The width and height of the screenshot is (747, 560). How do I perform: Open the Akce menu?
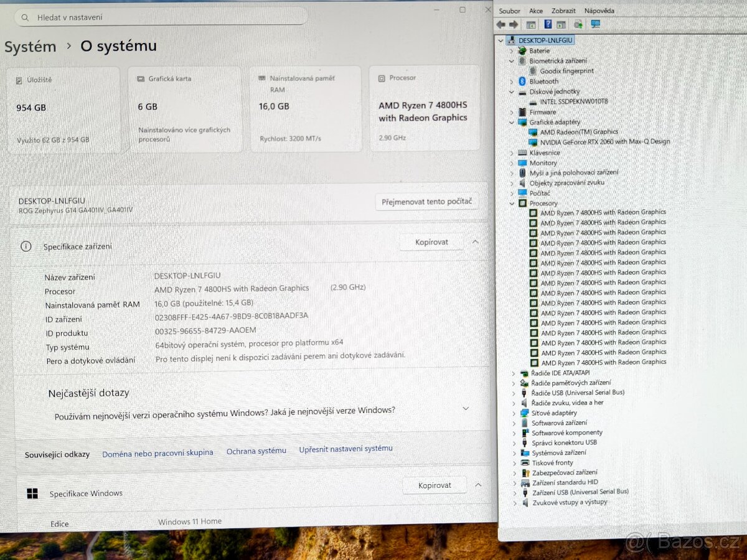point(537,11)
